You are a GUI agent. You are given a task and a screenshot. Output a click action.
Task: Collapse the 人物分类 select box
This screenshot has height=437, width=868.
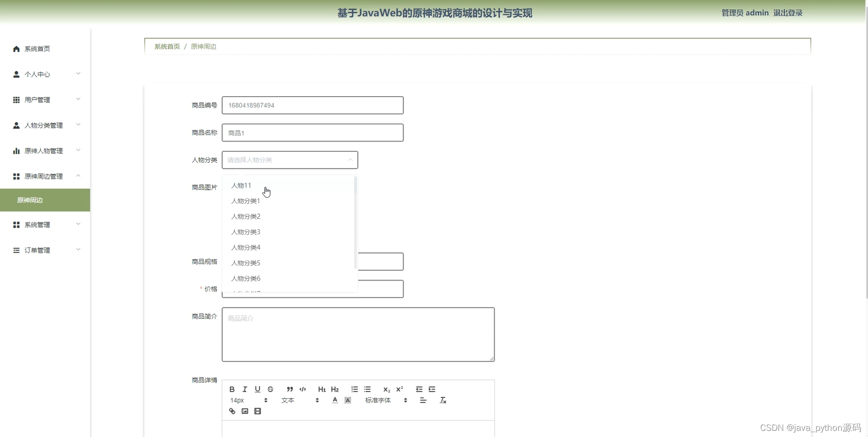[290, 160]
